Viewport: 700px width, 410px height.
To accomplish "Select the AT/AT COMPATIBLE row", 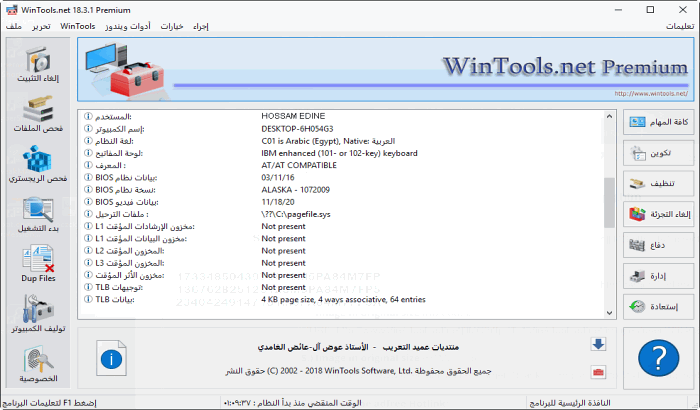I will pyautogui.click(x=342, y=165).
